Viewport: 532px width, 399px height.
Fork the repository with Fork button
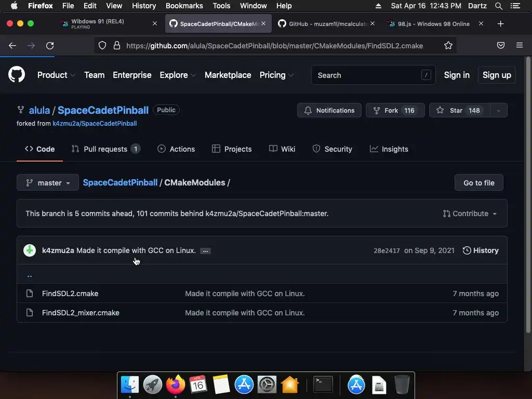pos(395,110)
